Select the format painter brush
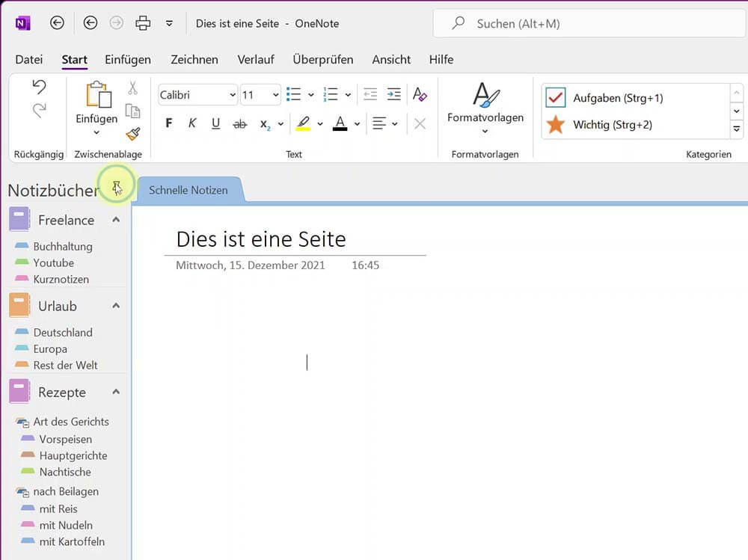Viewport: 748px width, 560px height. pos(132,134)
